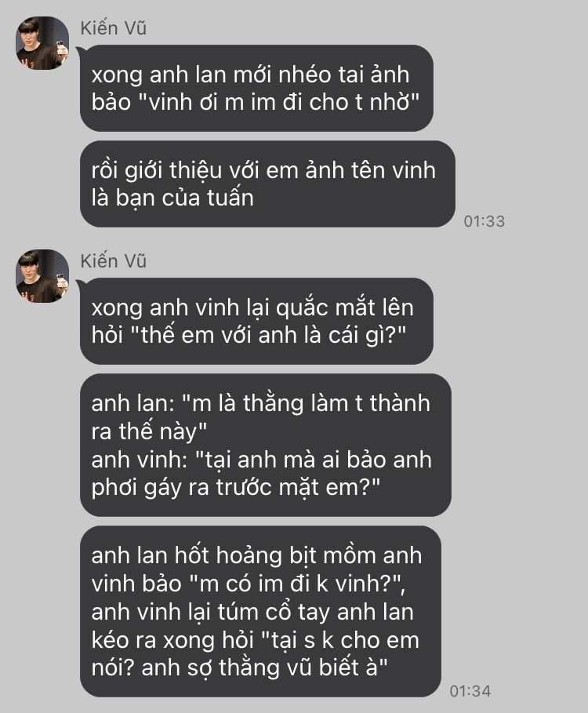This screenshot has width=588, height=713.
Task: Select the bubble starting "anh lan: m là thằng"
Action: [x=265, y=446]
